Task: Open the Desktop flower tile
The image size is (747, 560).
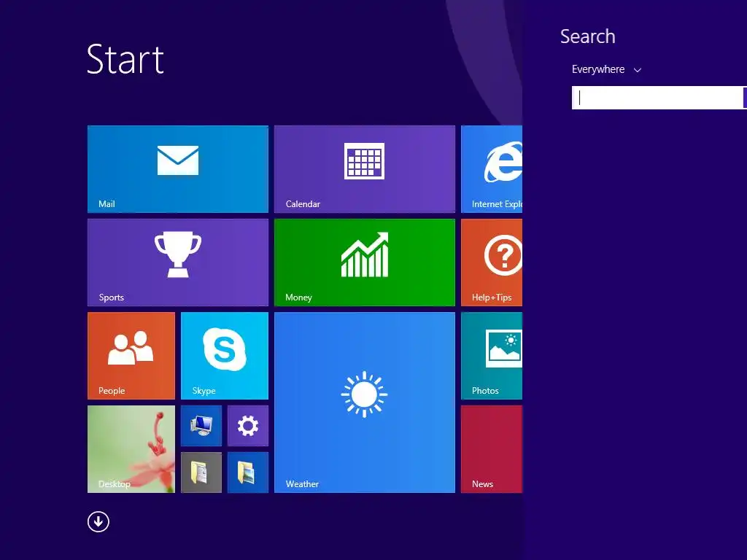Action: pyautogui.click(x=131, y=449)
